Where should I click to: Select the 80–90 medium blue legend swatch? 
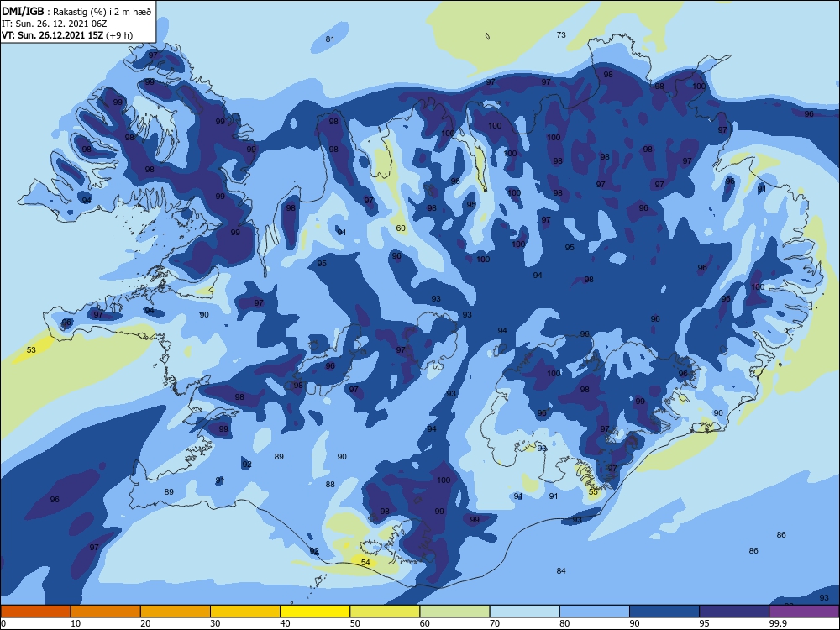coord(595,612)
